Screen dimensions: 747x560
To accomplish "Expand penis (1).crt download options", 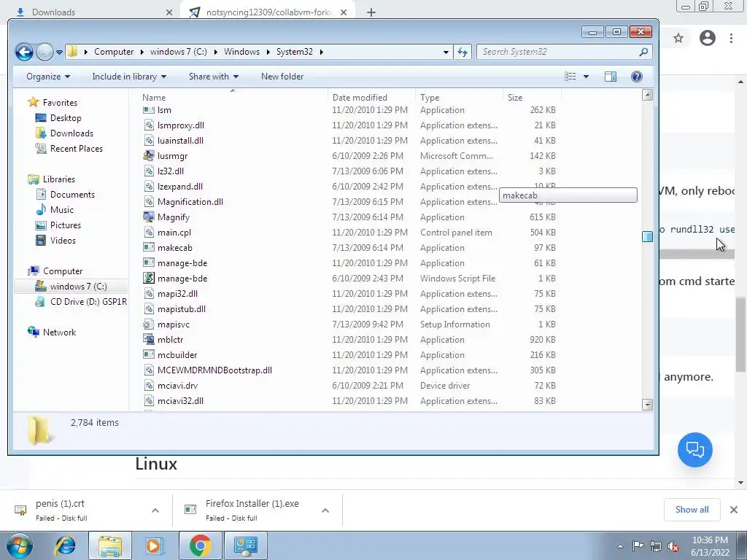I will click(155, 510).
